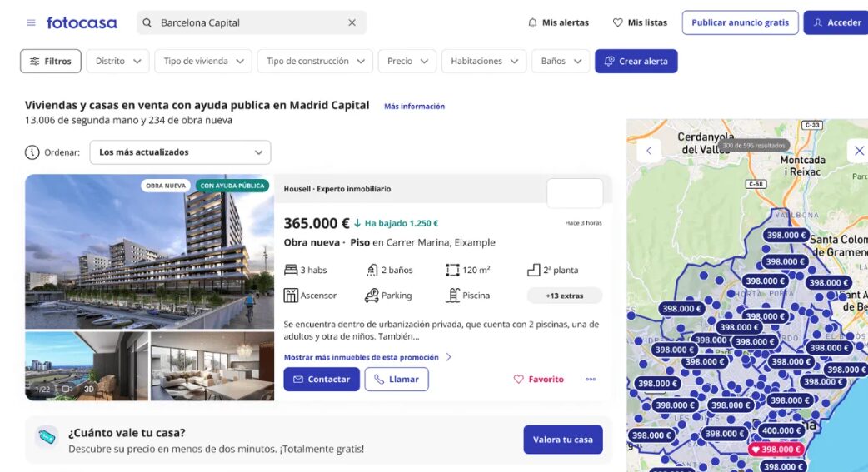Screen dimensions: 868x472
Task: Open the three-dots more options on listing
Action: (591, 380)
